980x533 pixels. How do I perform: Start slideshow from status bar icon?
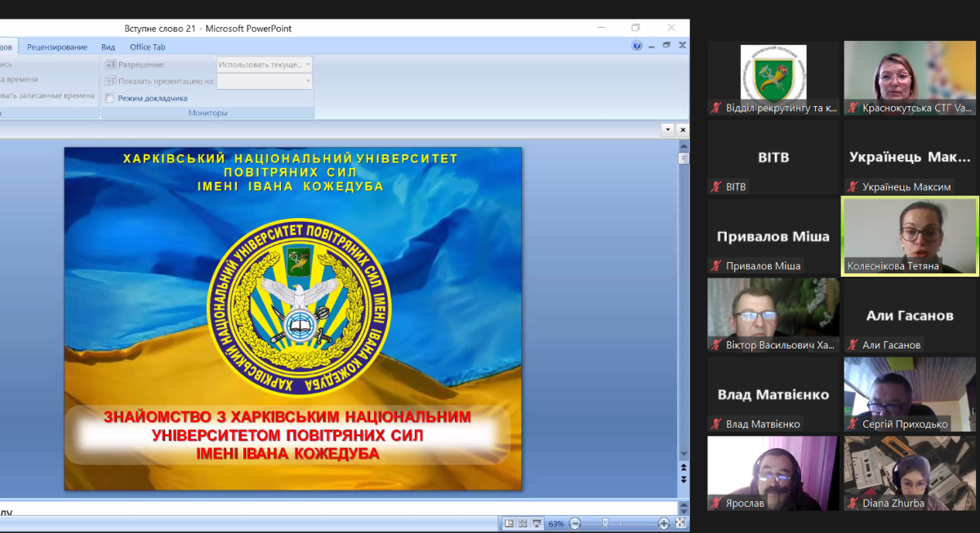(537, 523)
